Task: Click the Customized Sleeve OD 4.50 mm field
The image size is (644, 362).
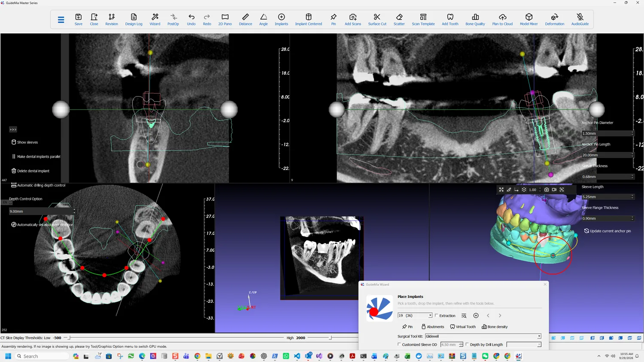Action: click(452, 344)
